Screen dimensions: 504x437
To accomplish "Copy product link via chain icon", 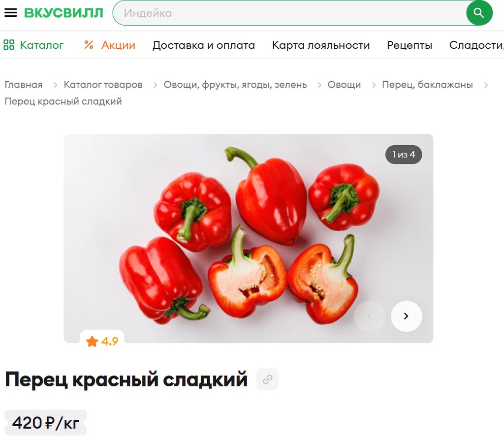I will [267, 379].
